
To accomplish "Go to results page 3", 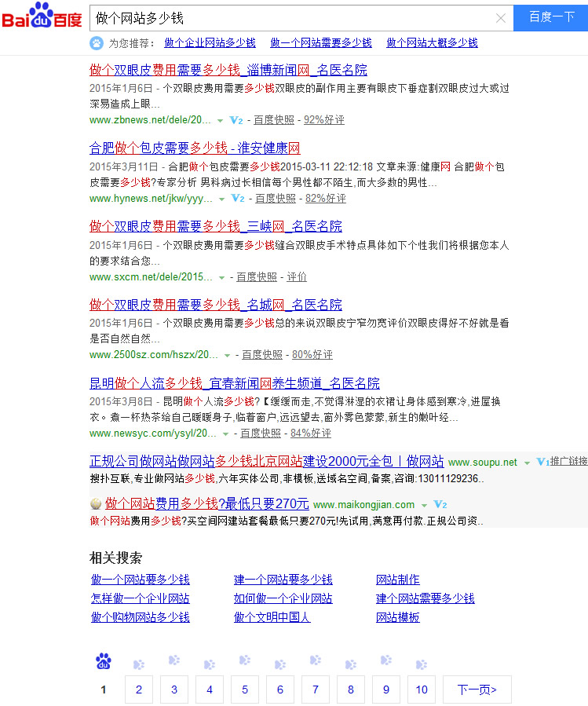I will (x=174, y=690).
